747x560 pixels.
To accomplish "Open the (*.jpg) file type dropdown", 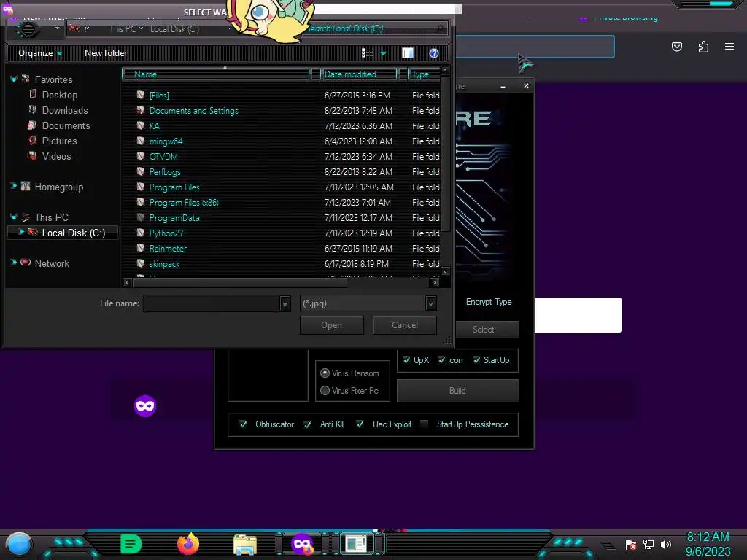I will click(x=430, y=303).
